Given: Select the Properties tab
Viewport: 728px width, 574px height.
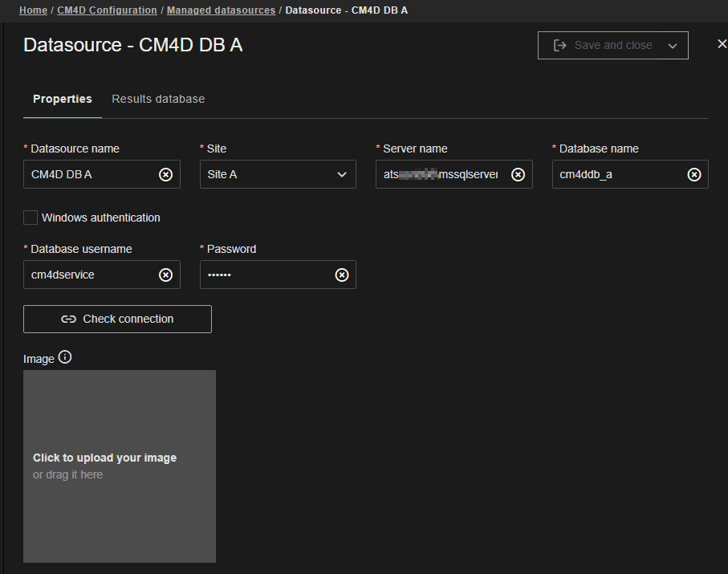Looking at the screenshot, I should [63, 99].
